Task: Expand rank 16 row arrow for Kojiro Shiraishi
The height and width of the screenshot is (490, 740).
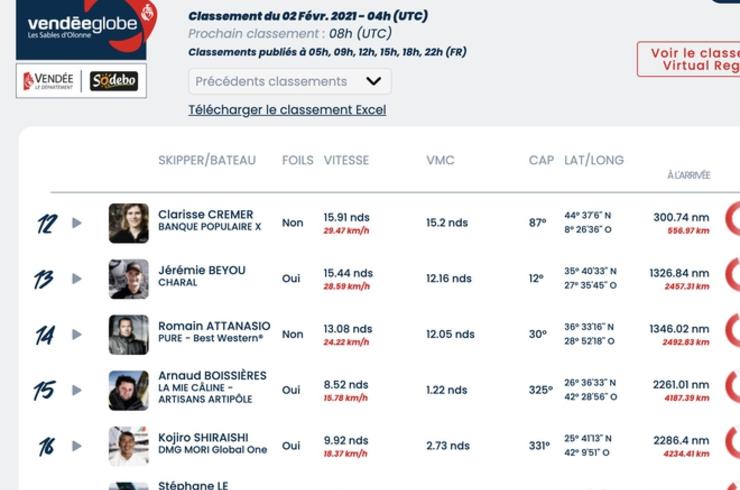Action: (77, 446)
